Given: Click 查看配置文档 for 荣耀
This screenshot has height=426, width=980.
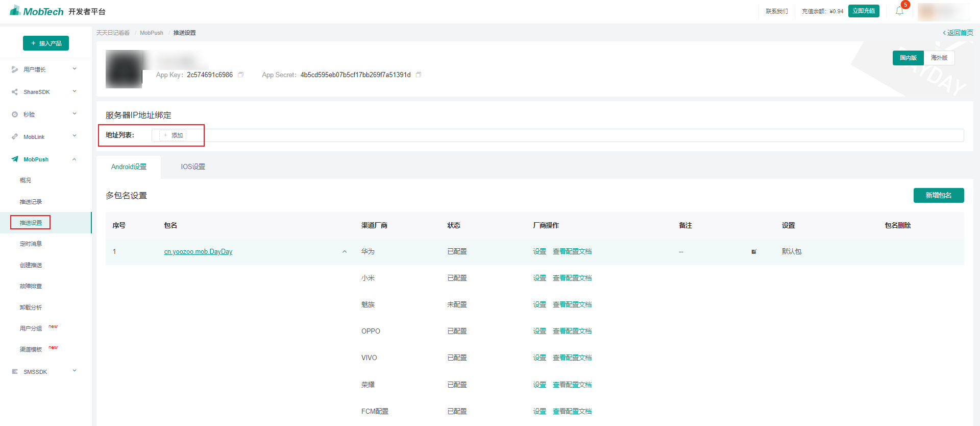Looking at the screenshot, I should [572, 385].
